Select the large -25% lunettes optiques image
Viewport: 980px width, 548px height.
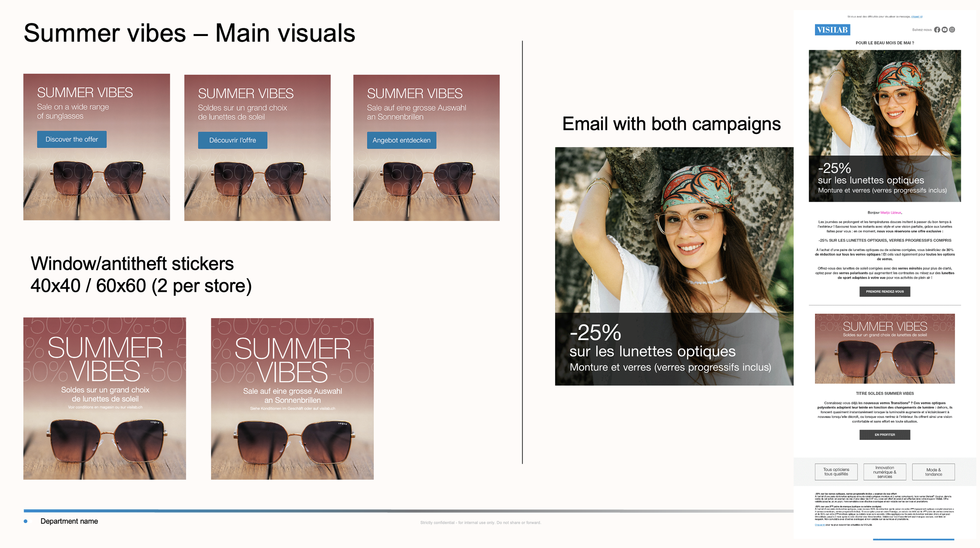(x=674, y=266)
